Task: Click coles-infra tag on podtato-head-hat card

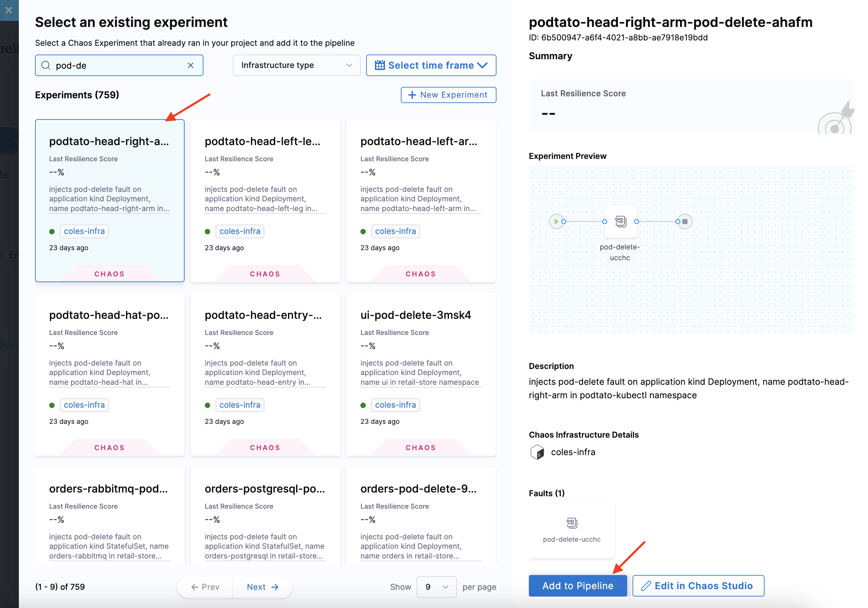Action: coord(84,405)
